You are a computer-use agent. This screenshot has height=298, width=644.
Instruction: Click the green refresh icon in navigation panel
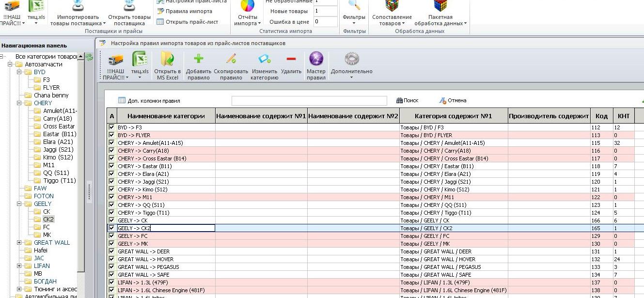pos(89,57)
